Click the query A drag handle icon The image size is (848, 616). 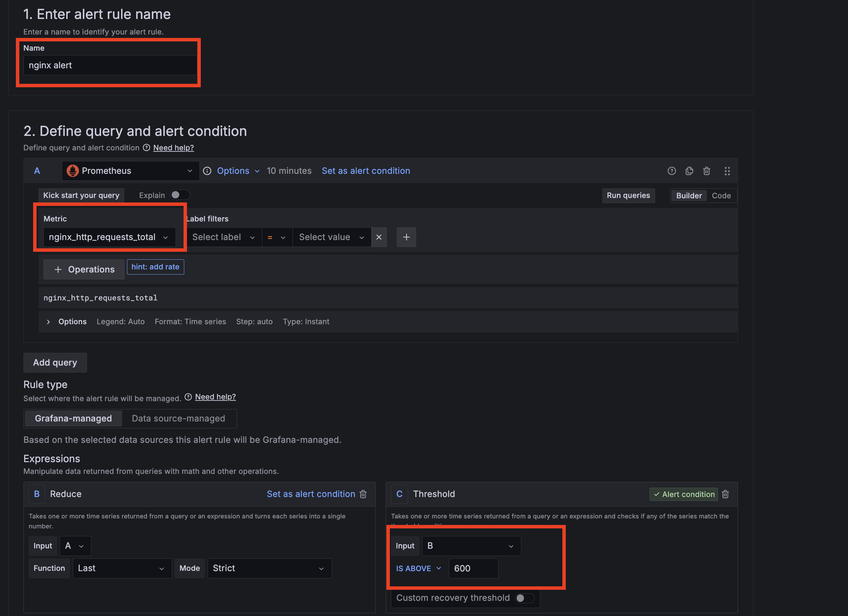pyautogui.click(x=727, y=171)
